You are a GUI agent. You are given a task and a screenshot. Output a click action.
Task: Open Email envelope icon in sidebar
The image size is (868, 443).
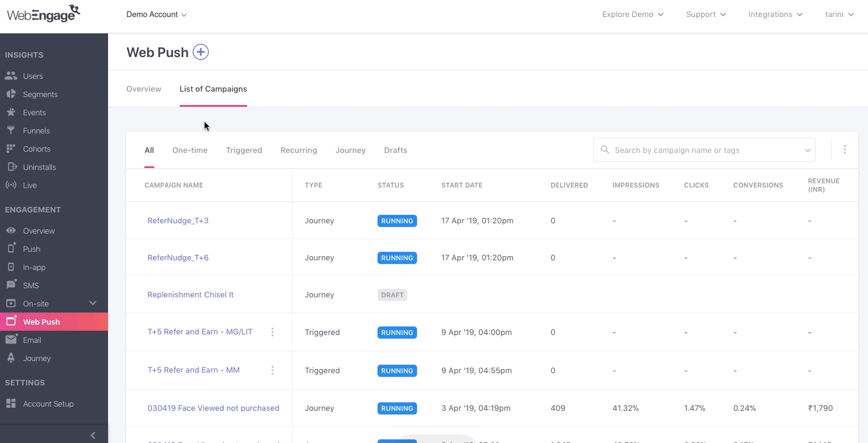(x=11, y=340)
